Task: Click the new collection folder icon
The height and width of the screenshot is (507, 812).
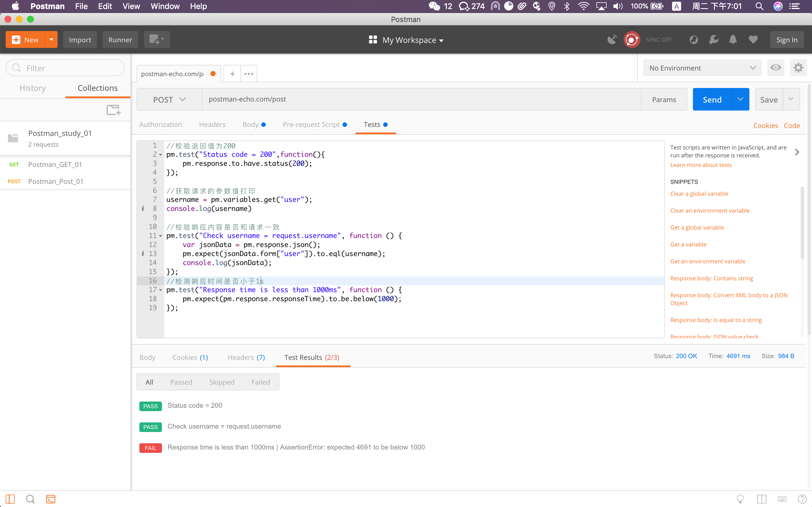Action: click(x=113, y=110)
